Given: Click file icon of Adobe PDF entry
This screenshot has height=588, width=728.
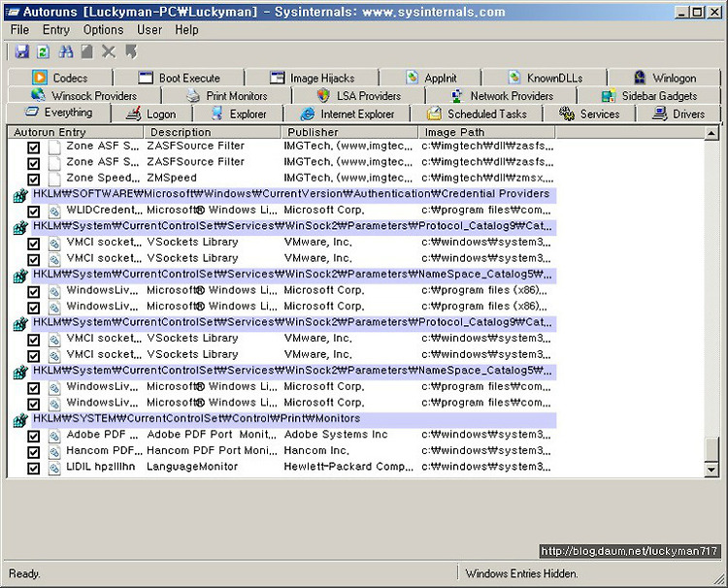Looking at the screenshot, I should (x=54, y=437).
